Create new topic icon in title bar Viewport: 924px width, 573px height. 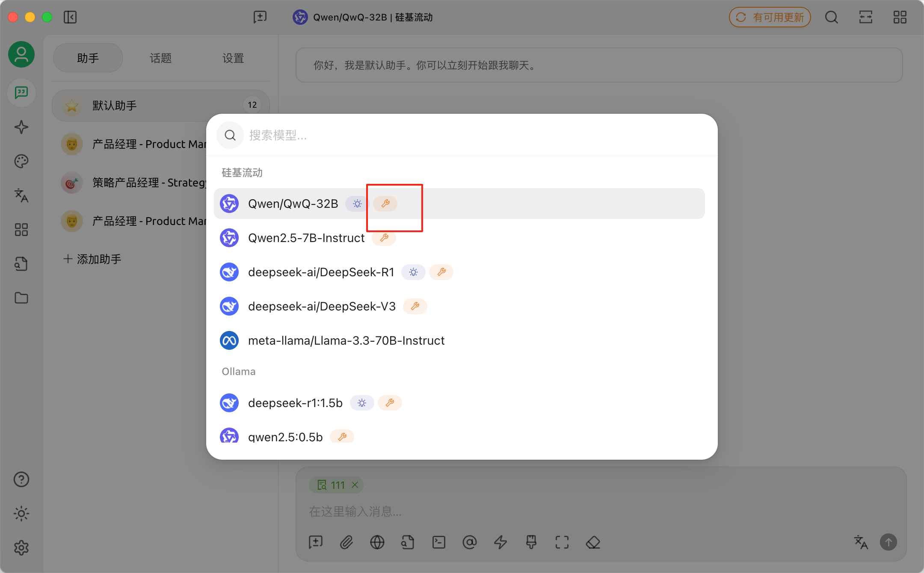pyautogui.click(x=260, y=17)
